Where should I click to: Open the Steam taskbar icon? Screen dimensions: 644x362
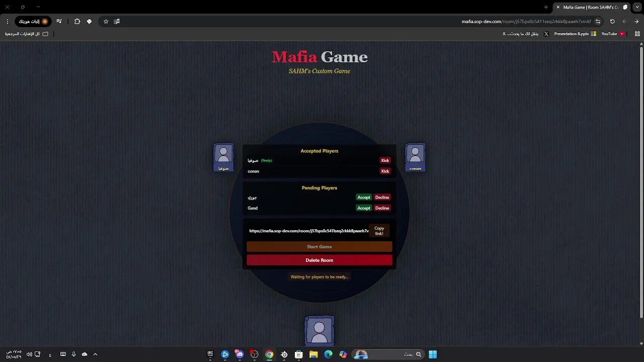(284, 354)
